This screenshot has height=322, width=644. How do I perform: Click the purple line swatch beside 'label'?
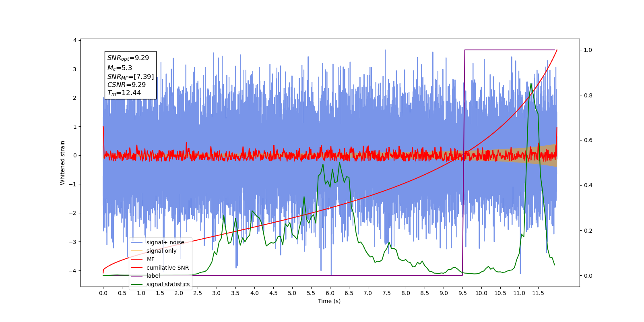pos(137,276)
